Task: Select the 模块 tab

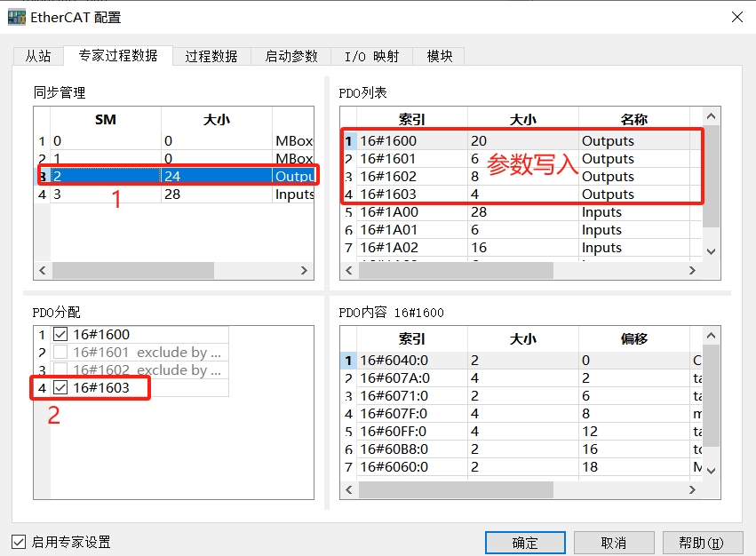Action: 439,56
